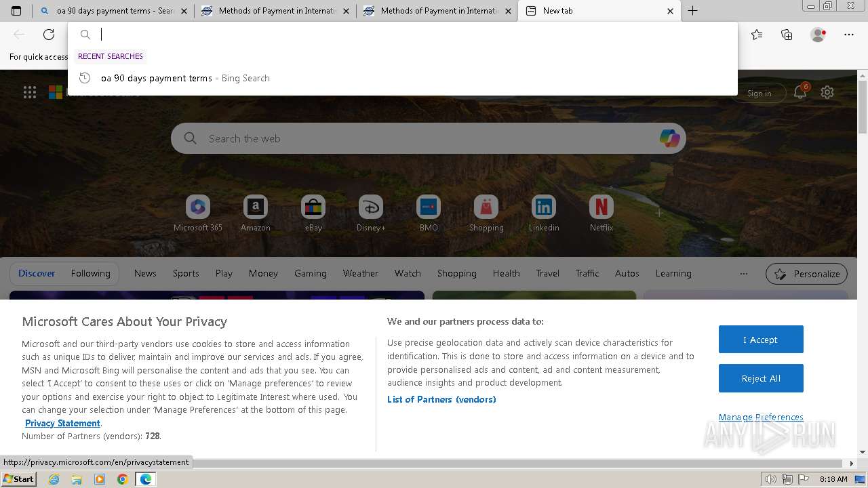Open Amazon quick link
Screen dimensions: 868x488
point(256,213)
